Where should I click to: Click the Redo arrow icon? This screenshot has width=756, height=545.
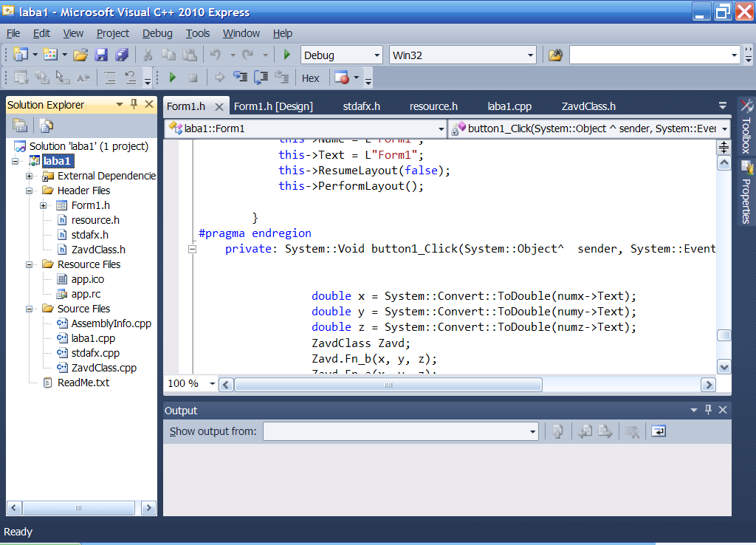pyautogui.click(x=248, y=55)
